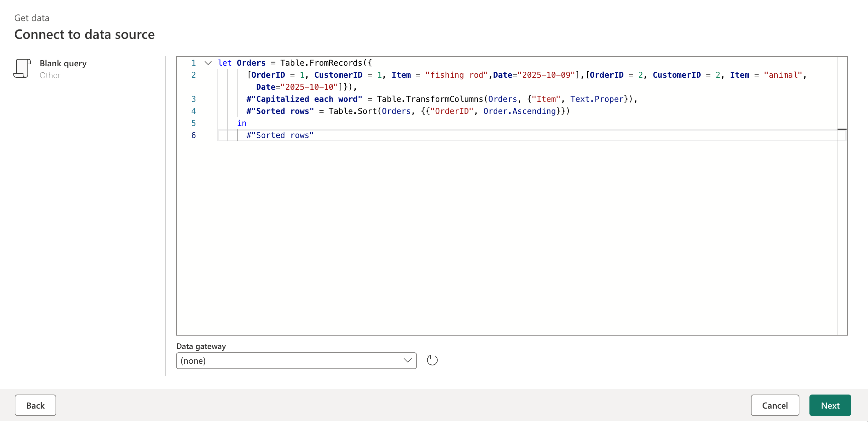Click the Back button

pos(35,405)
